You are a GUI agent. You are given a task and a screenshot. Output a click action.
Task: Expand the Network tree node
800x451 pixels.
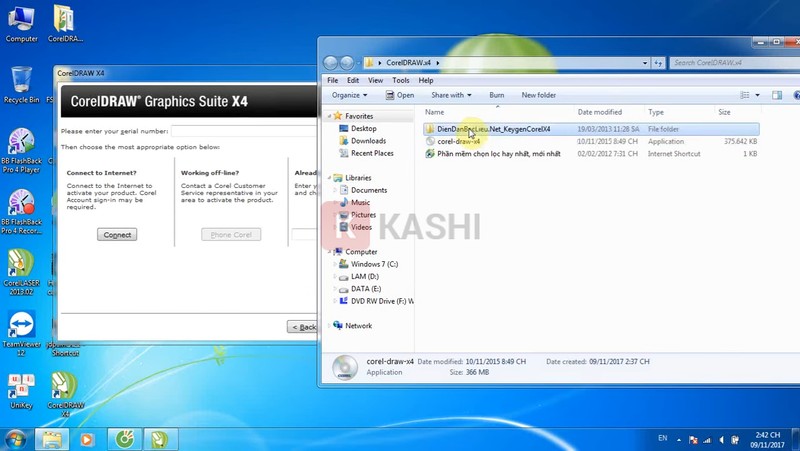(330, 325)
